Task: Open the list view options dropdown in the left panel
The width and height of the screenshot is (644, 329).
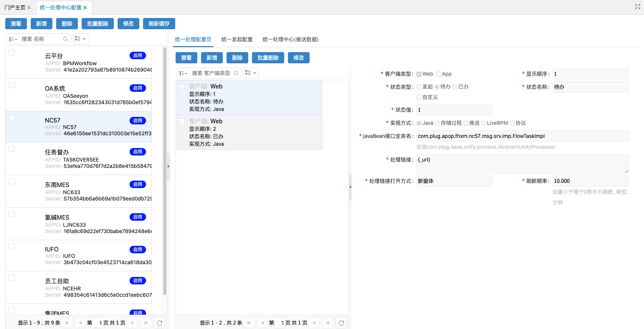Action: click(80, 39)
